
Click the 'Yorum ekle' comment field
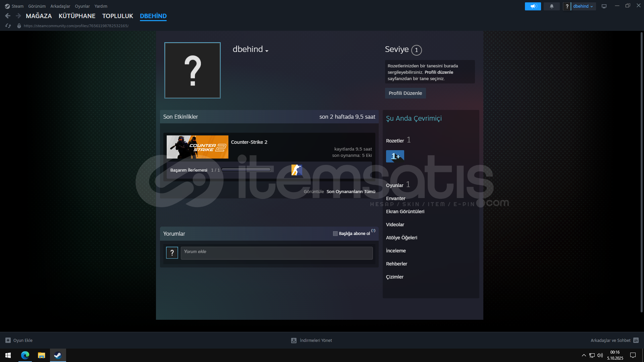[276, 253]
